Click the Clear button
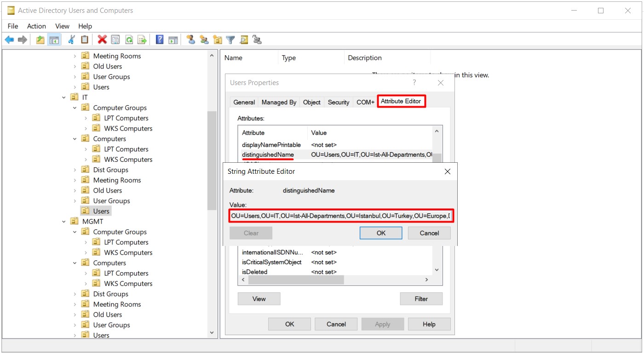Viewport: 644px width, 354px height. pyautogui.click(x=251, y=233)
